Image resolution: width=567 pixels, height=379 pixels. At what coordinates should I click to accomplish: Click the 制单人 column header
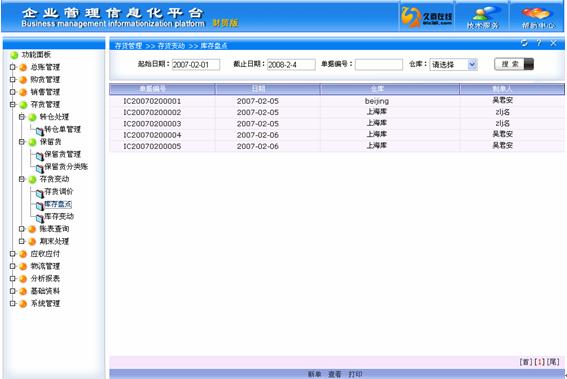pyautogui.click(x=512, y=89)
